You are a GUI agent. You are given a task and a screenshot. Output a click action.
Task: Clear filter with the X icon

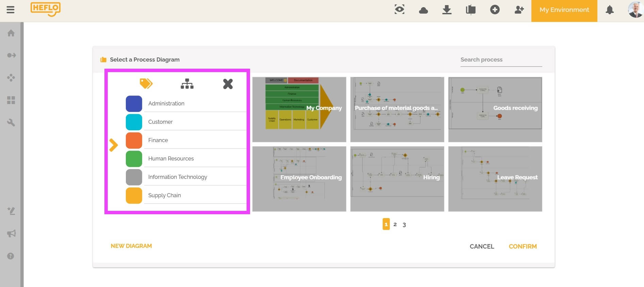pyautogui.click(x=228, y=84)
